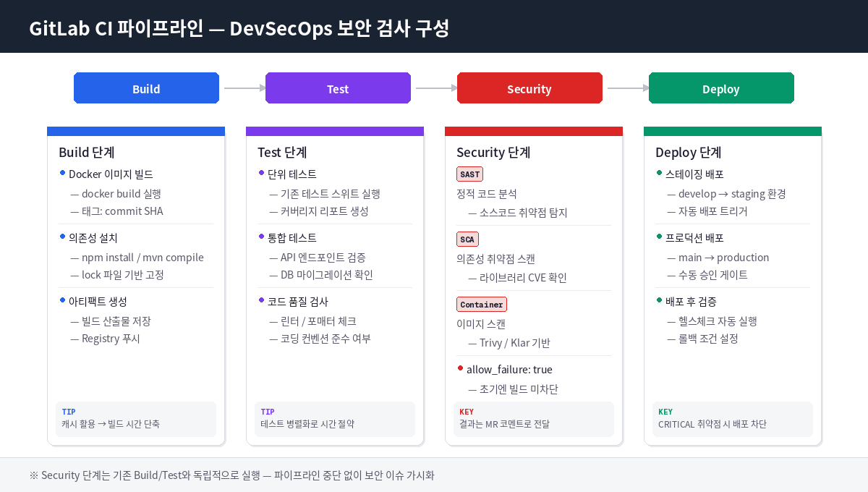Screen dimensions: 868x492
Task: Select the Container scan badge
Action: [481, 304]
